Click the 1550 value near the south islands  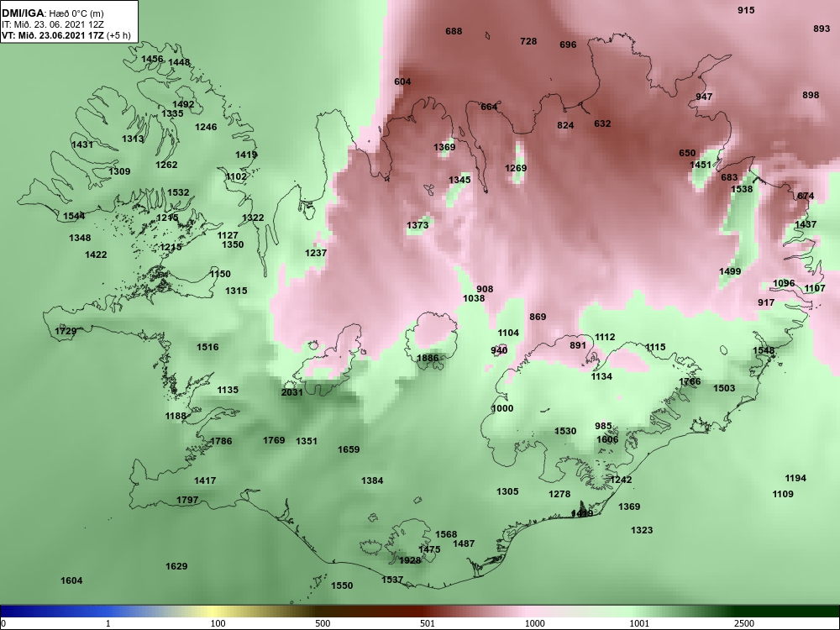pos(342,585)
